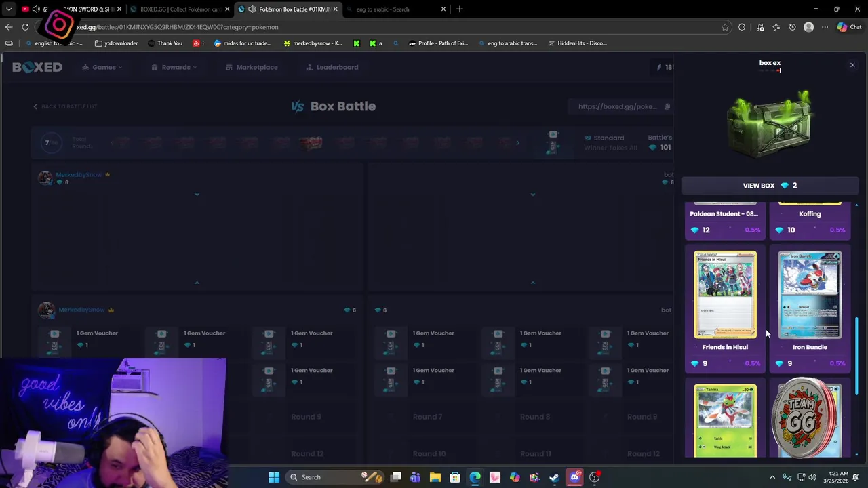Collapse first player's top chevron expander
Viewport: 868px width, 488px height.
(x=197, y=195)
